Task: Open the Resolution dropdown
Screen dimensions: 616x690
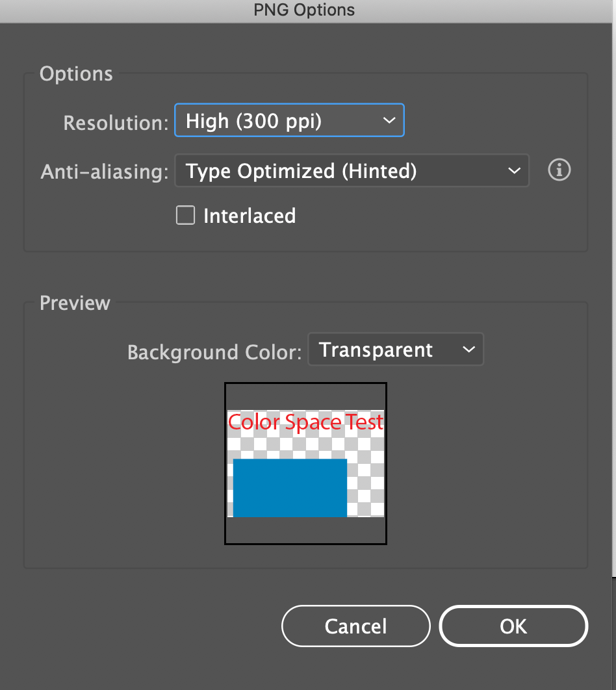Action: point(289,120)
